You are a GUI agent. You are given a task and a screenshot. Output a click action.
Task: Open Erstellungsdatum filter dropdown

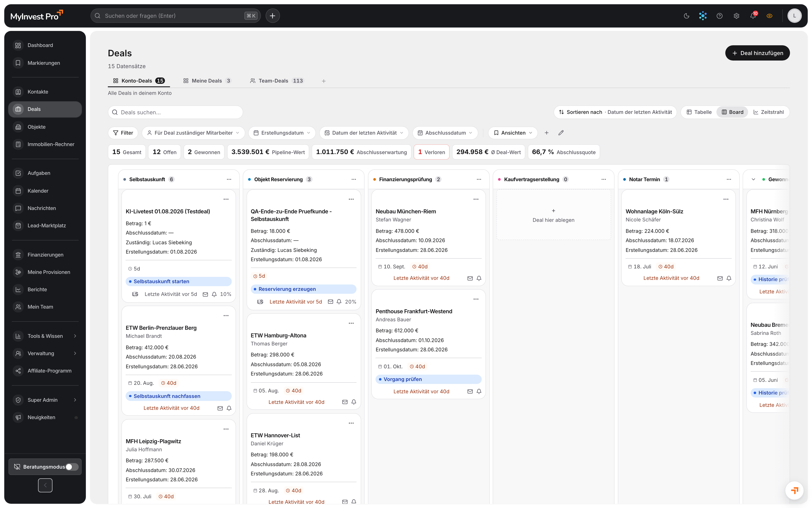pyautogui.click(x=282, y=133)
